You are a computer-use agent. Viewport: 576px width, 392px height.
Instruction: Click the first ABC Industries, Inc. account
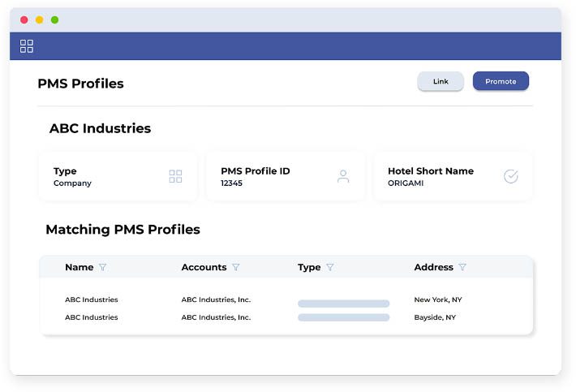click(216, 299)
